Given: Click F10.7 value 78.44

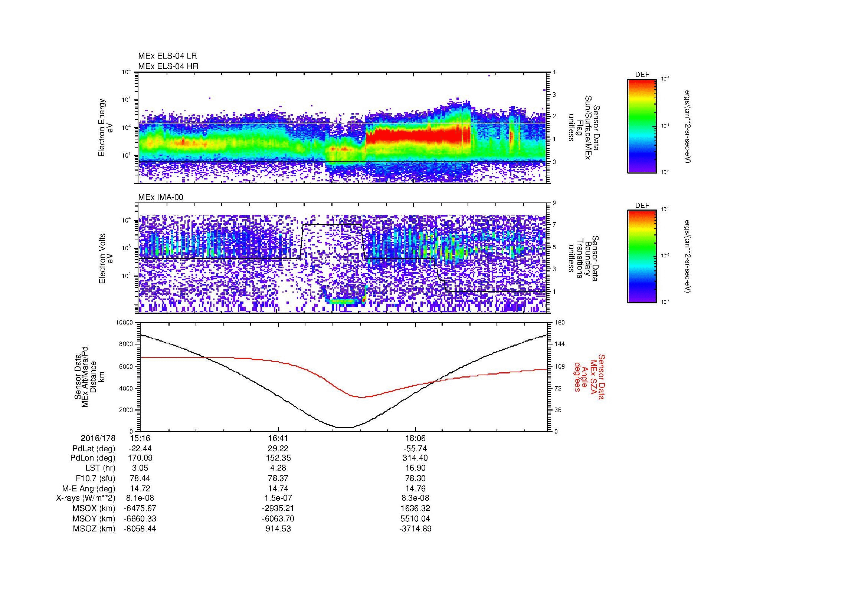Looking at the screenshot, I should [140, 478].
